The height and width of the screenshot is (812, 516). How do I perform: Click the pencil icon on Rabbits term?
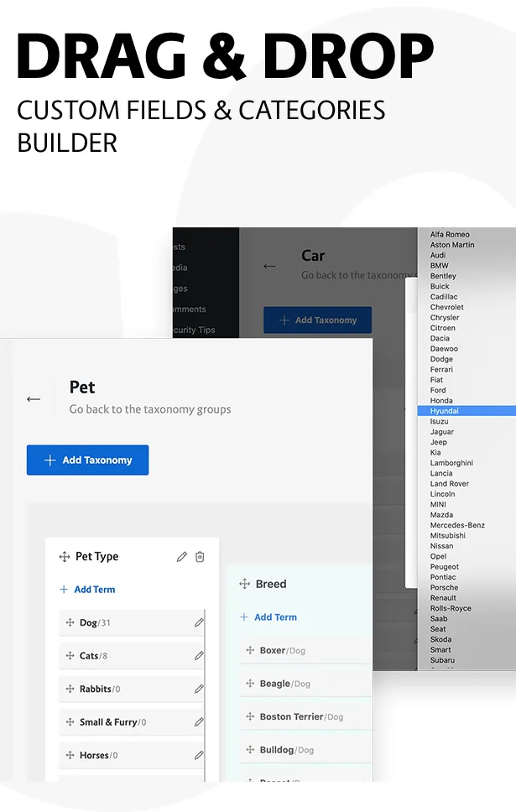tap(199, 689)
